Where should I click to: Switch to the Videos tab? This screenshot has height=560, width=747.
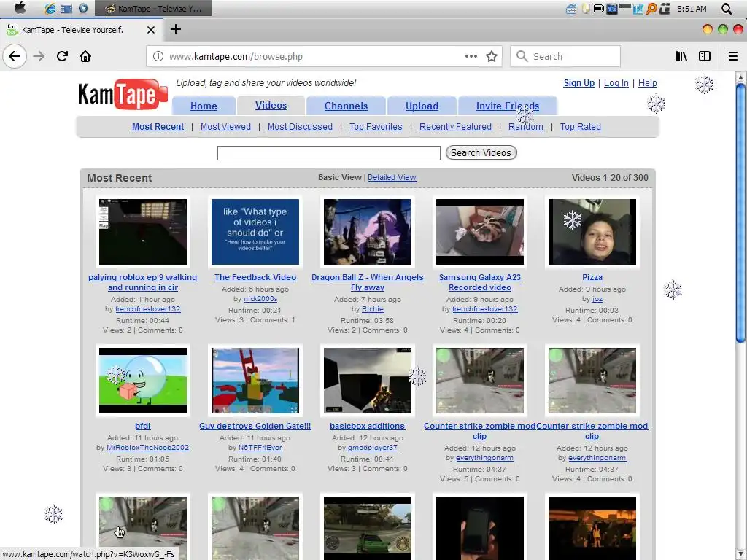(x=271, y=106)
